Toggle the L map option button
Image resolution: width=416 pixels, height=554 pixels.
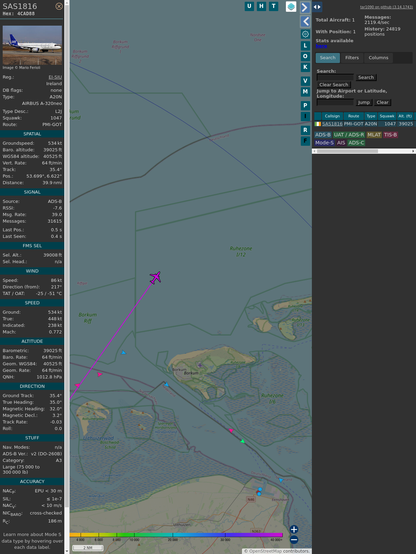(305, 46)
